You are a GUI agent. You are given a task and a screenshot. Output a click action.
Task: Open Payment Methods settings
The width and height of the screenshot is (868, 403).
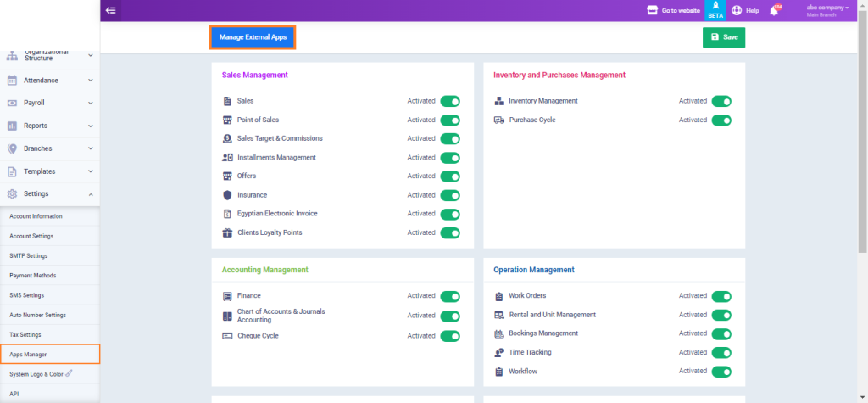coord(50,276)
